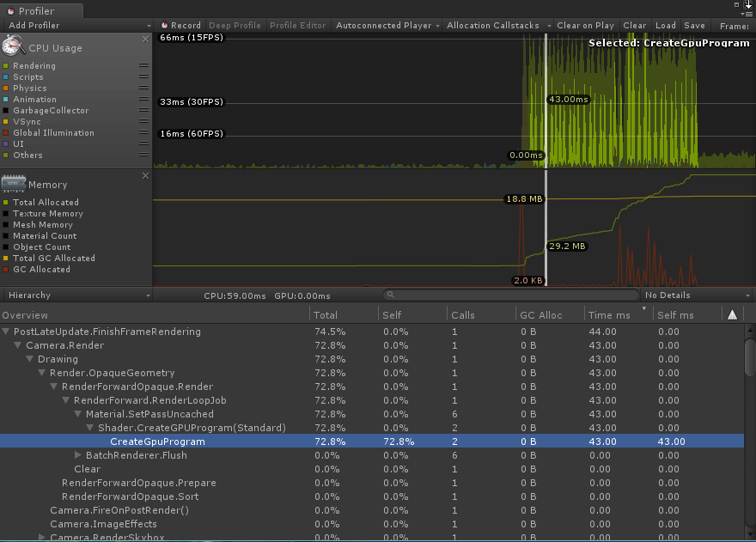
Task: Expand the BatchRenderer.Flush row
Action: click(x=78, y=455)
